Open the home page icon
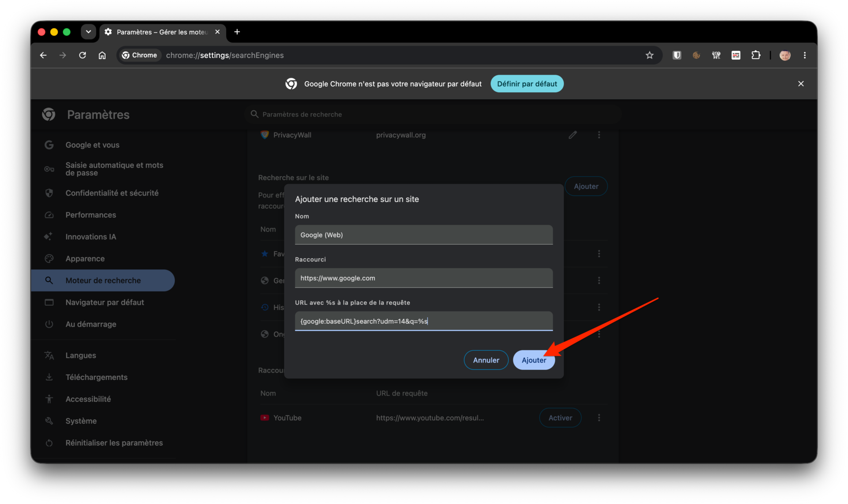 pyautogui.click(x=102, y=55)
